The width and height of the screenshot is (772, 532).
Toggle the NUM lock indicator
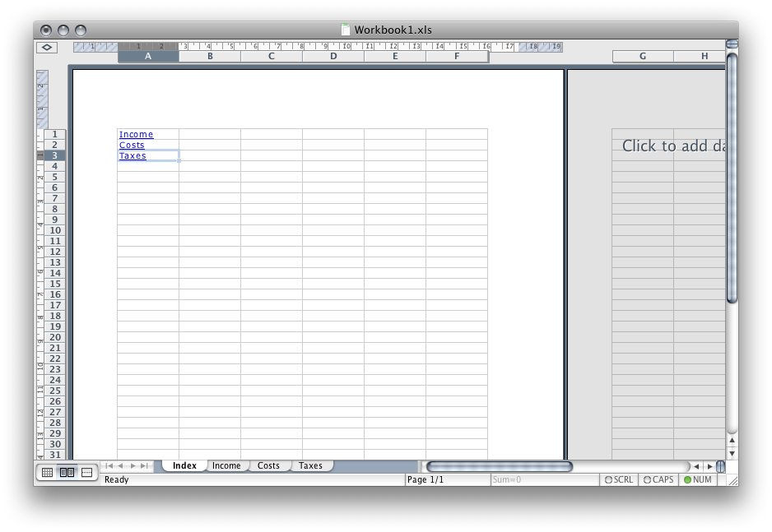tap(698, 479)
